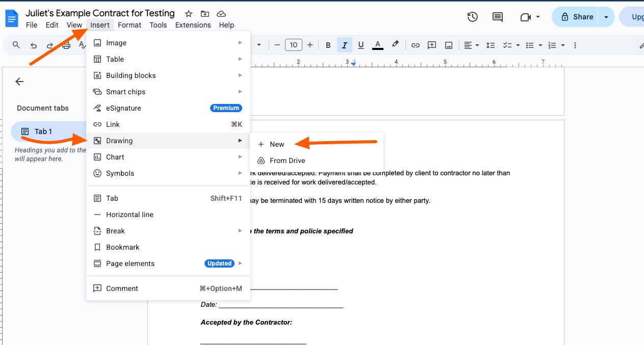Viewport: 644px width, 345px height.
Task: Open the Format menu
Action: 130,24
